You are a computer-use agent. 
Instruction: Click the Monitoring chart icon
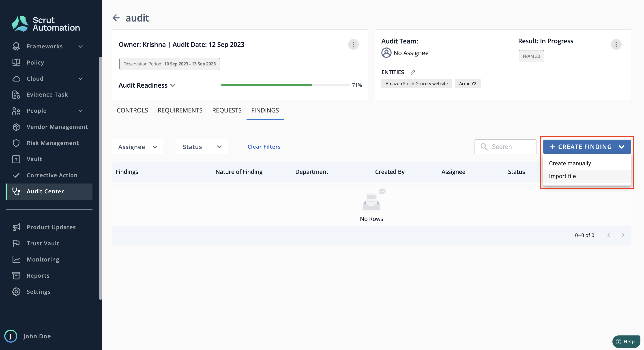pos(16,259)
